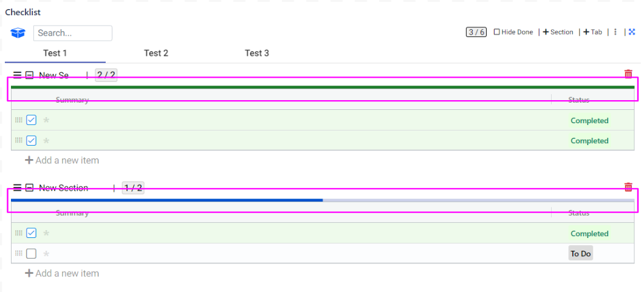The height and width of the screenshot is (292, 644).
Task: Delete the second section using trash icon
Action: tap(628, 187)
